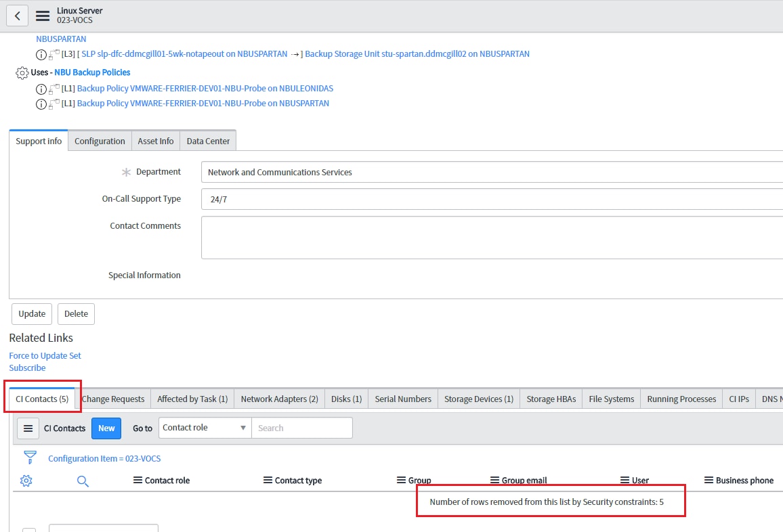
Task: Click settings gear next to Uses NBU Backup Policies
Action: (22, 73)
